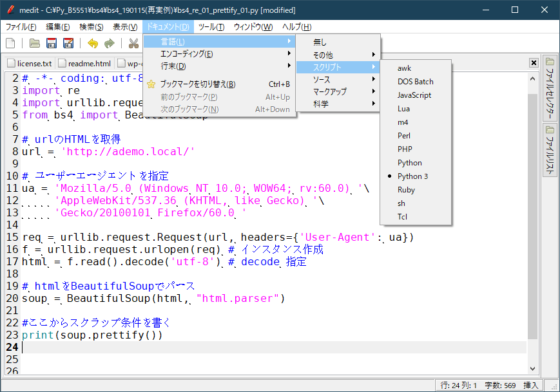The width and height of the screenshot is (560, 392).
Task: Select Lua in the script list
Action: point(416,109)
